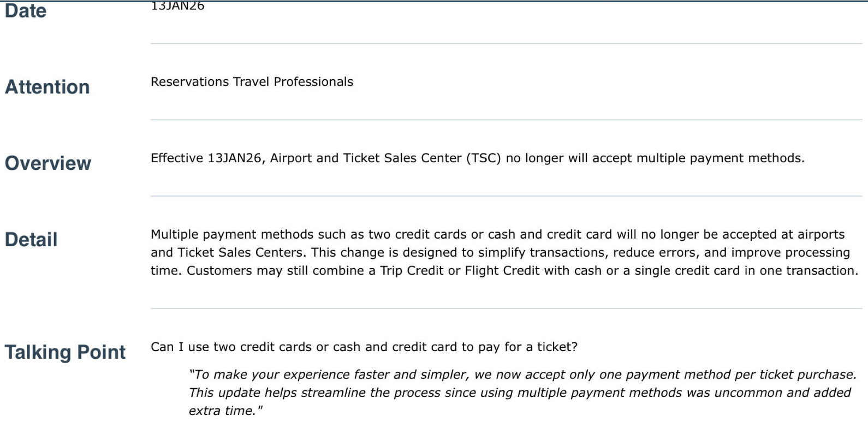Viewport: 868px width, 433px height.
Task: Click the "Talking Point" section heading
Action: [66, 352]
